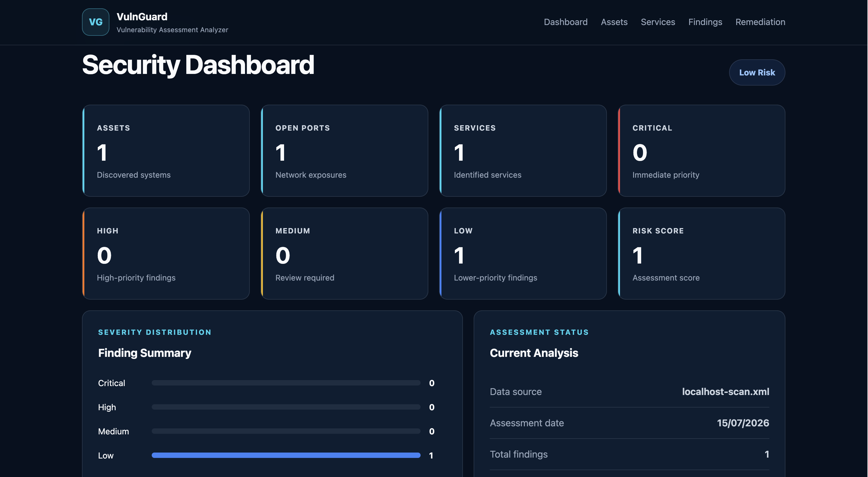
Task: Open the Remediation nav item
Action: 760,22
